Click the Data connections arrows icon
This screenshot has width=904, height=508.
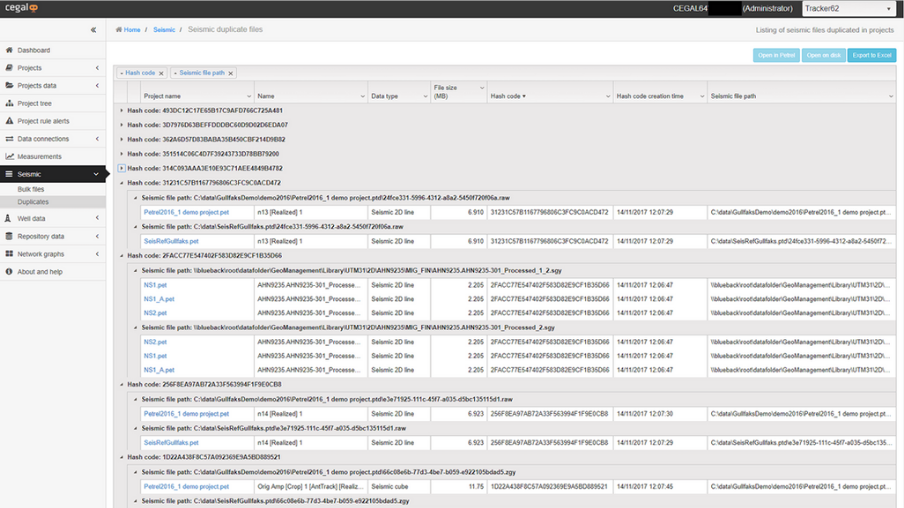click(x=9, y=139)
